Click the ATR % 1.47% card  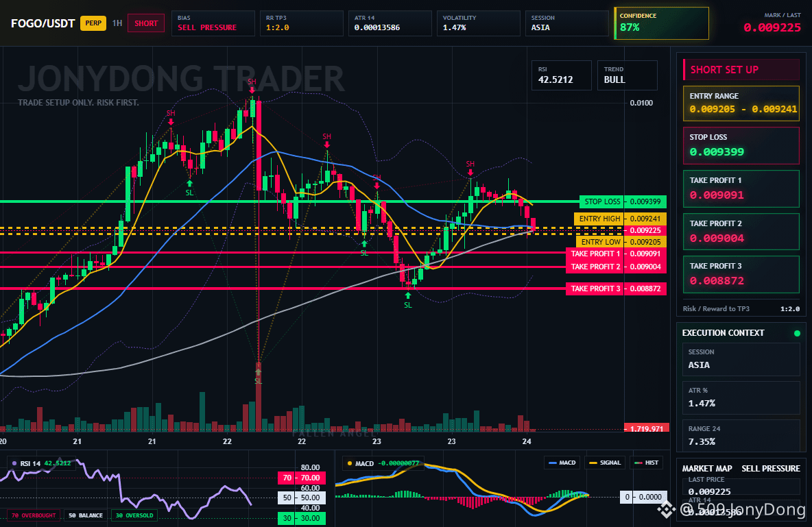(741, 397)
